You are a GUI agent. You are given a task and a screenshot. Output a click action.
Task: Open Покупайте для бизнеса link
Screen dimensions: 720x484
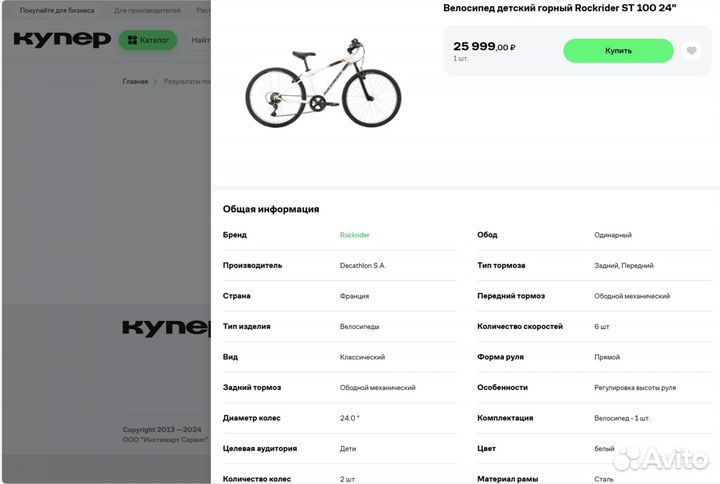57,11
